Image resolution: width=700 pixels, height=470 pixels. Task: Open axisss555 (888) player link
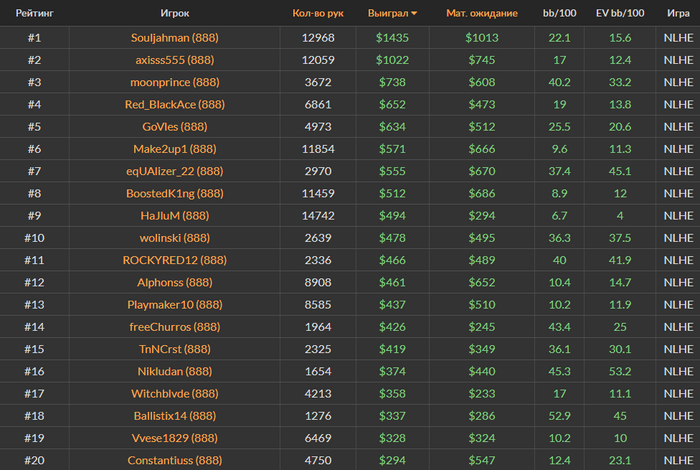click(175, 59)
